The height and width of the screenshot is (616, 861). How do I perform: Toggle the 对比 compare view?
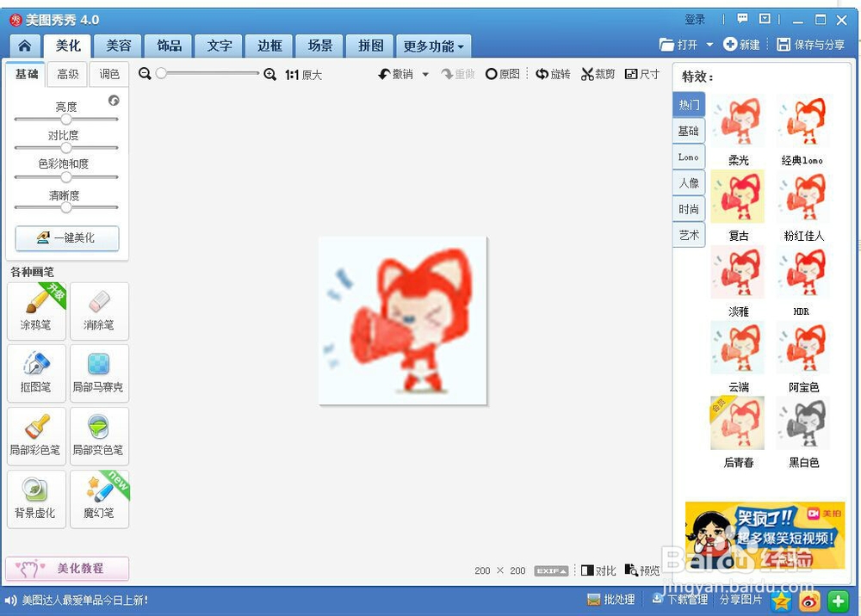pos(598,571)
